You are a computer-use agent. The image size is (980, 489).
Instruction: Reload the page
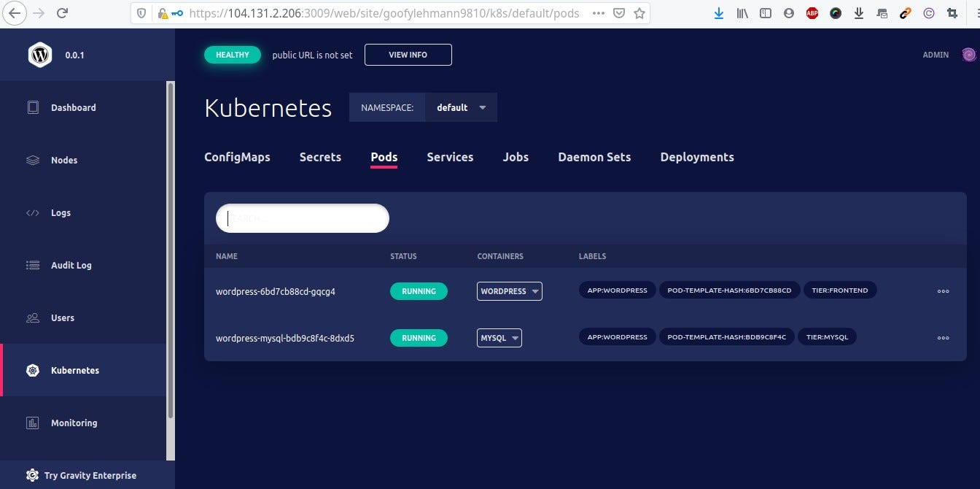point(63,13)
